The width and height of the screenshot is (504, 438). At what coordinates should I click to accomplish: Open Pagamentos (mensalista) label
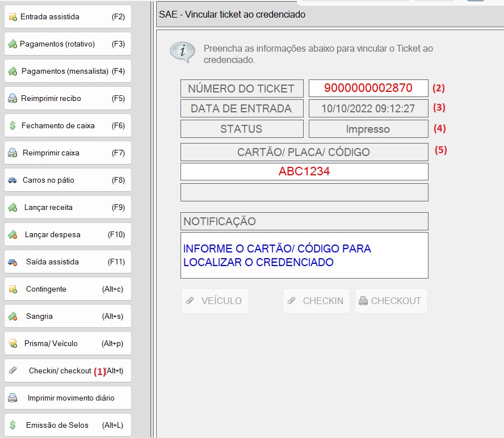pos(65,71)
